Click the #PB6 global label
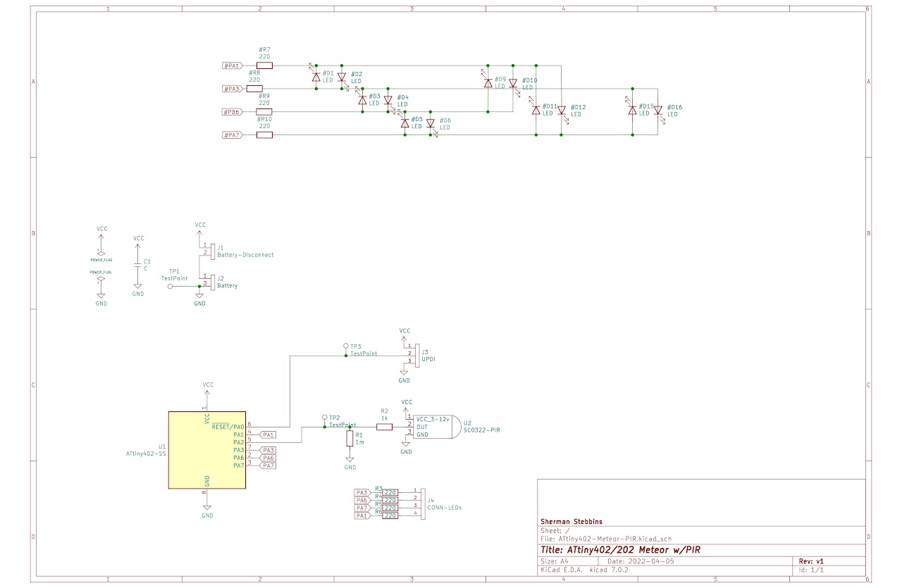This screenshot has width=902, height=588. click(x=233, y=112)
